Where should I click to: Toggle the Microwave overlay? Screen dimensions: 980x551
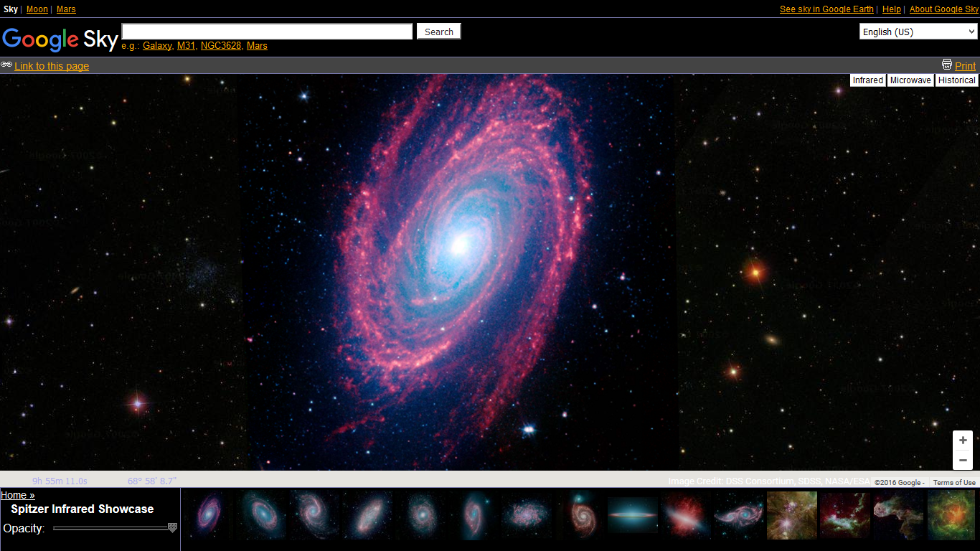click(910, 80)
